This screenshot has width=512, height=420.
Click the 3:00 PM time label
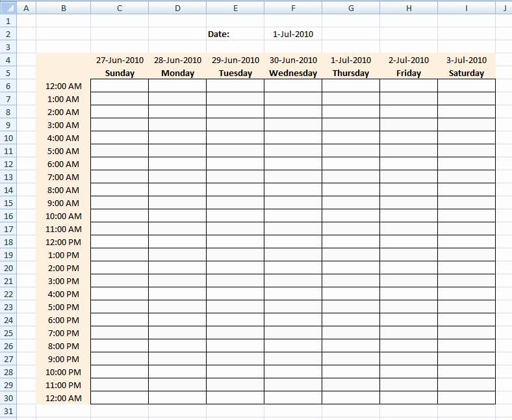pos(63,281)
